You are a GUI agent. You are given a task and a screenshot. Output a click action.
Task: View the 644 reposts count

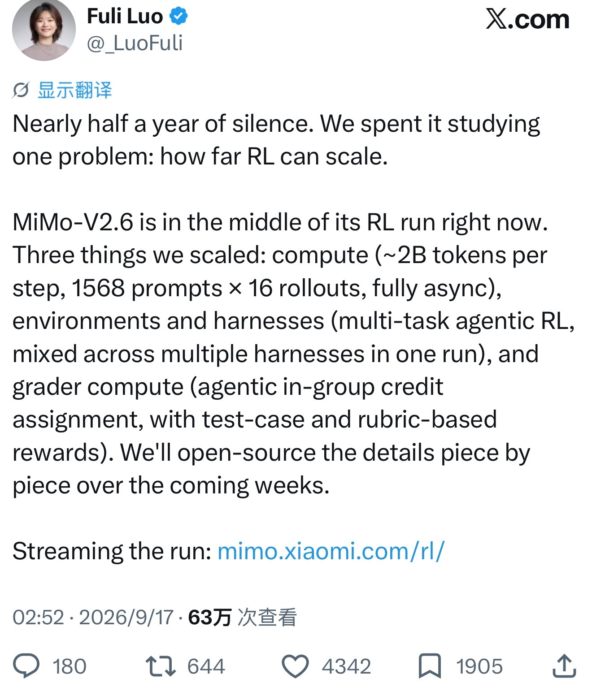tap(206, 666)
